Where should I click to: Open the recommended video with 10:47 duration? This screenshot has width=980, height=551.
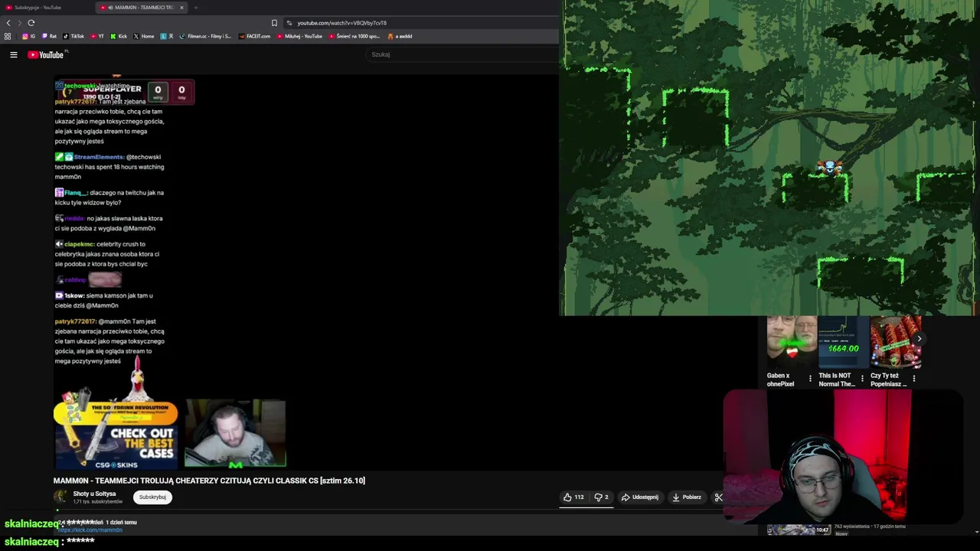click(x=799, y=529)
